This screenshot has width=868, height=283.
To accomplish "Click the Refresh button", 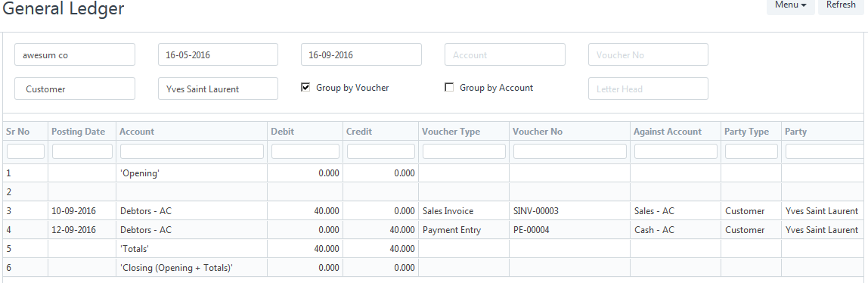I will pyautogui.click(x=841, y=5).
